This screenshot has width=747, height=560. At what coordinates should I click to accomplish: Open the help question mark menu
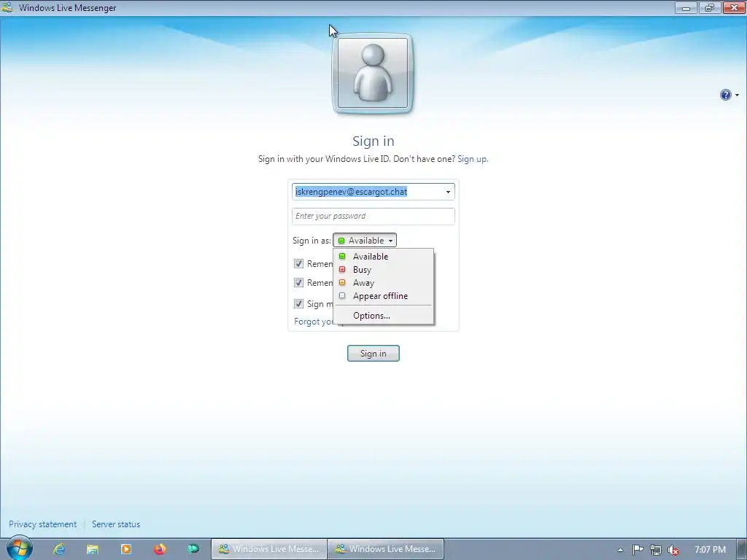(725, 95)
